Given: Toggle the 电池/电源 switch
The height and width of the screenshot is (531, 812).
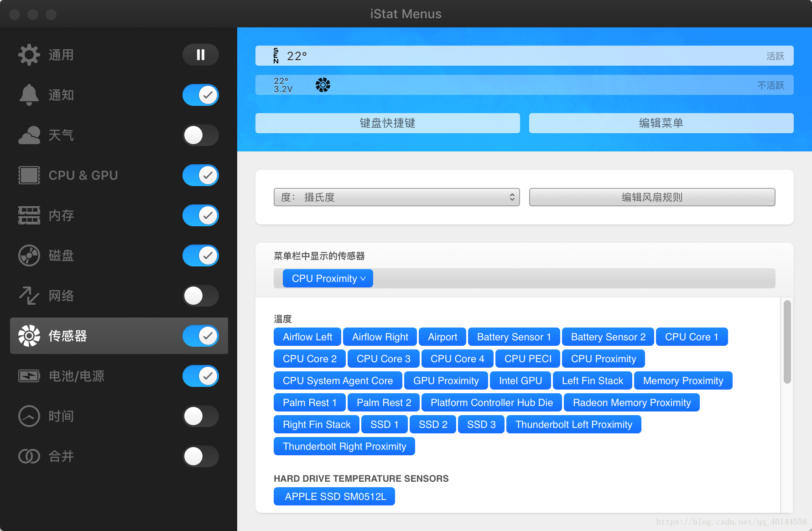Looking at the screenshot, I should (201, 376).
